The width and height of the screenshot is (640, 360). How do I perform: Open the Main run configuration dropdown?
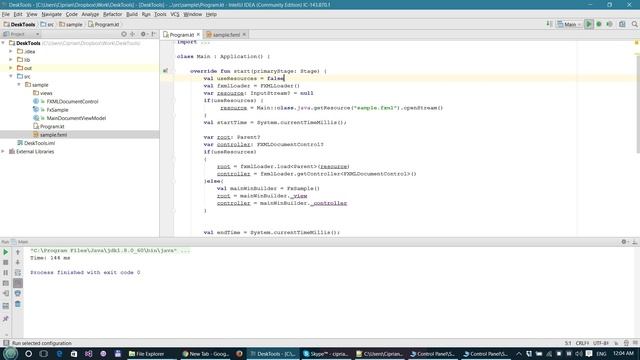point(569,24)
